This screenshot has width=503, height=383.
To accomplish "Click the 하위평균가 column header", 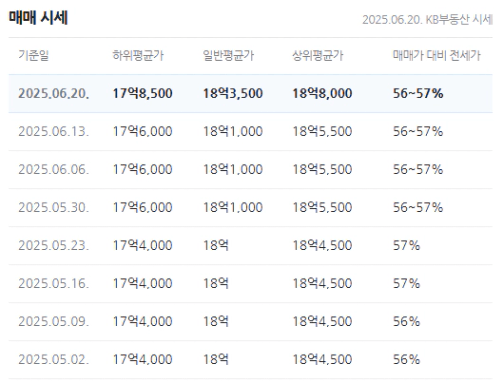I will click(138, 55).
